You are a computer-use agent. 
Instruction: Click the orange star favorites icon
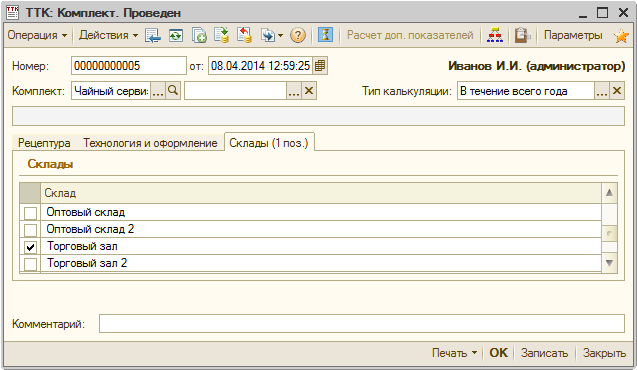[x=622, y=36]
